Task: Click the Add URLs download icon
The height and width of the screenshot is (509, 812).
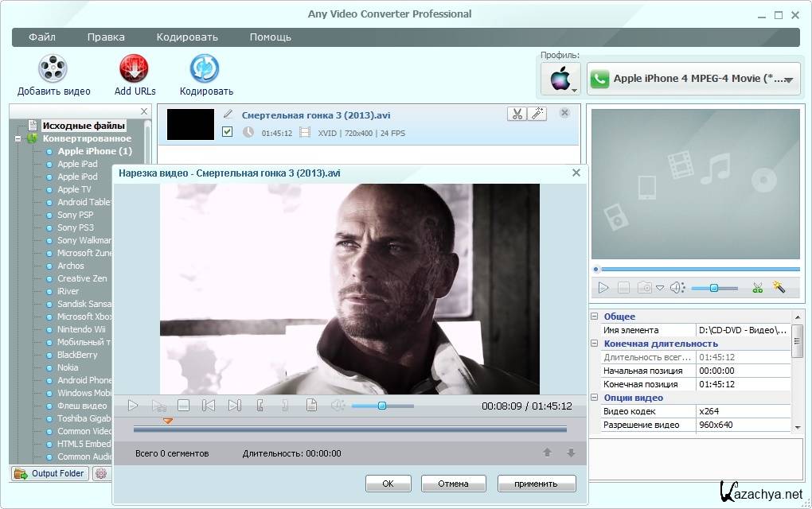Action: pos(135,69)
